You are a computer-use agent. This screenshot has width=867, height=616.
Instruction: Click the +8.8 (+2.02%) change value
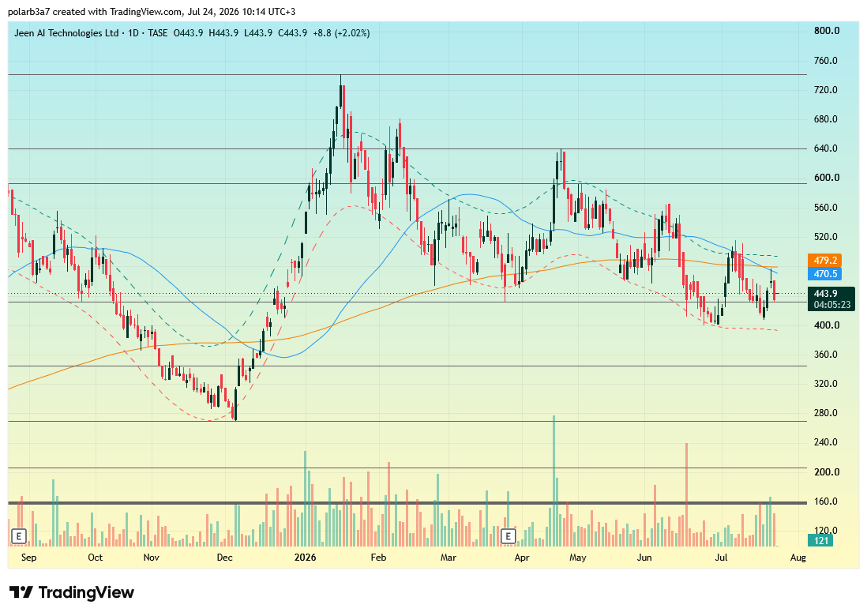[x=341, y=33]
